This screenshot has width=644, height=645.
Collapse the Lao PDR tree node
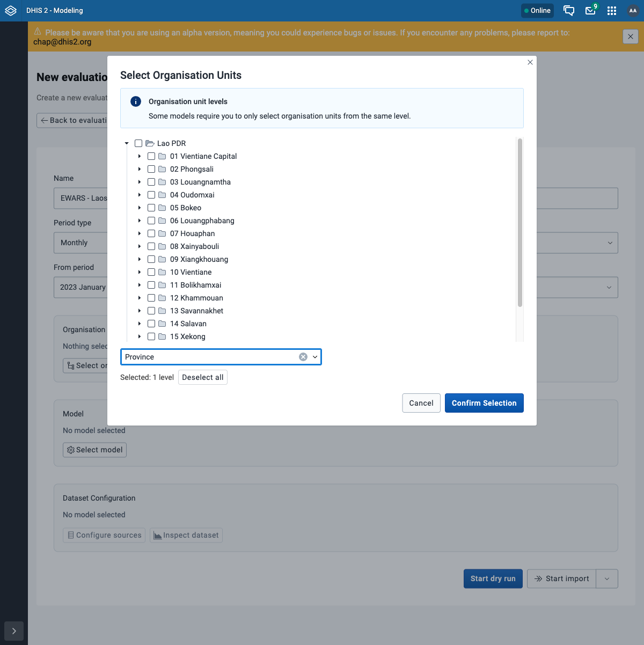[127, 143]
